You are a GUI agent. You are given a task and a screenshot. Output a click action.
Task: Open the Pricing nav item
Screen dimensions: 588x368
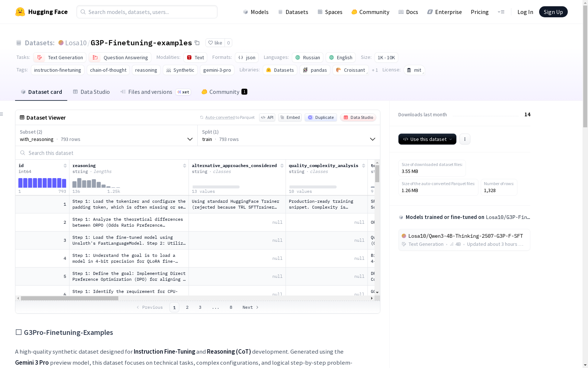[480, 12]
